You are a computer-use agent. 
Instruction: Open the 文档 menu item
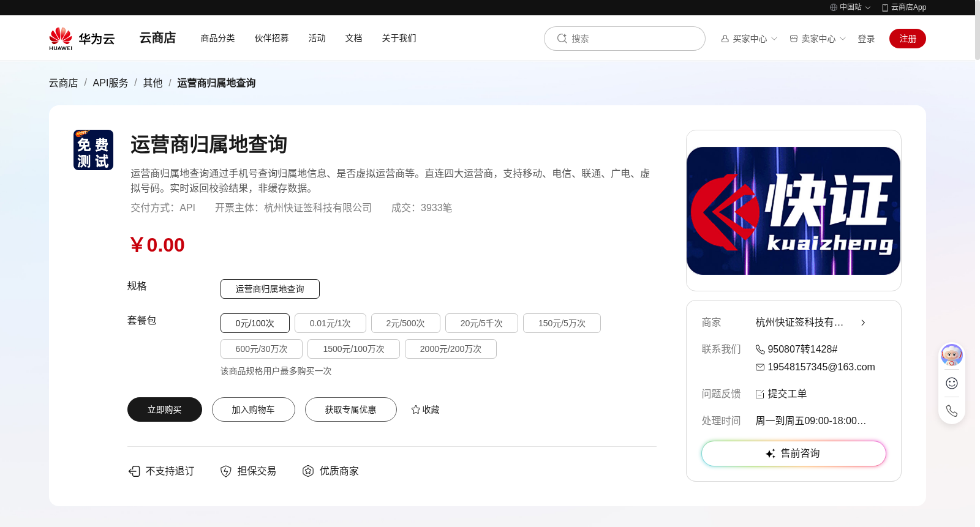point(354,38)
